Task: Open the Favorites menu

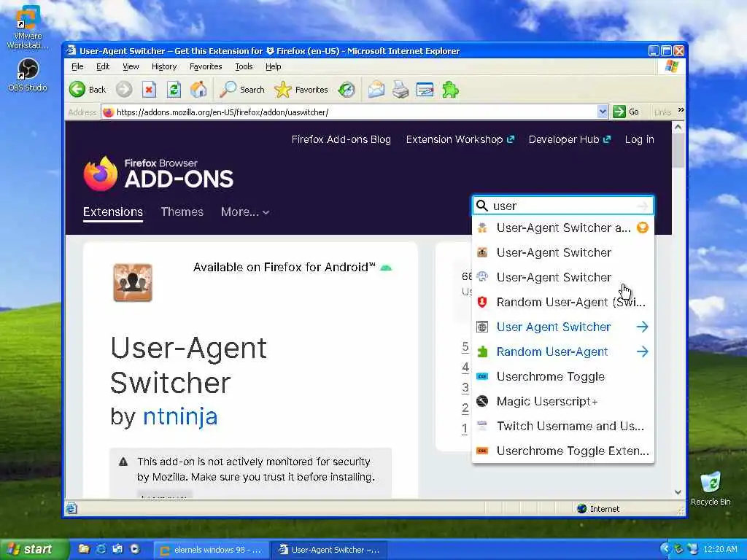Action: [x=206, y=66]
